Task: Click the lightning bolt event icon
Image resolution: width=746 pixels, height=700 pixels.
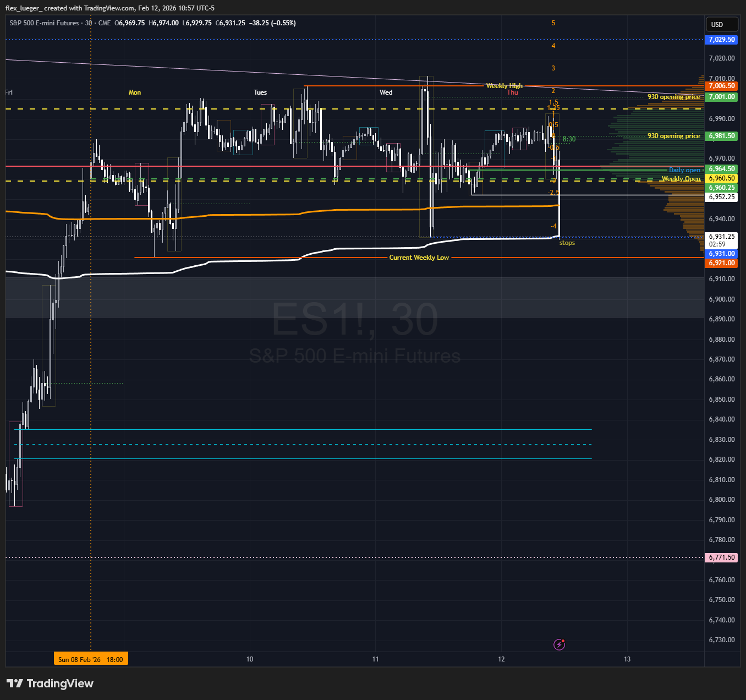Action: point(559,644)
